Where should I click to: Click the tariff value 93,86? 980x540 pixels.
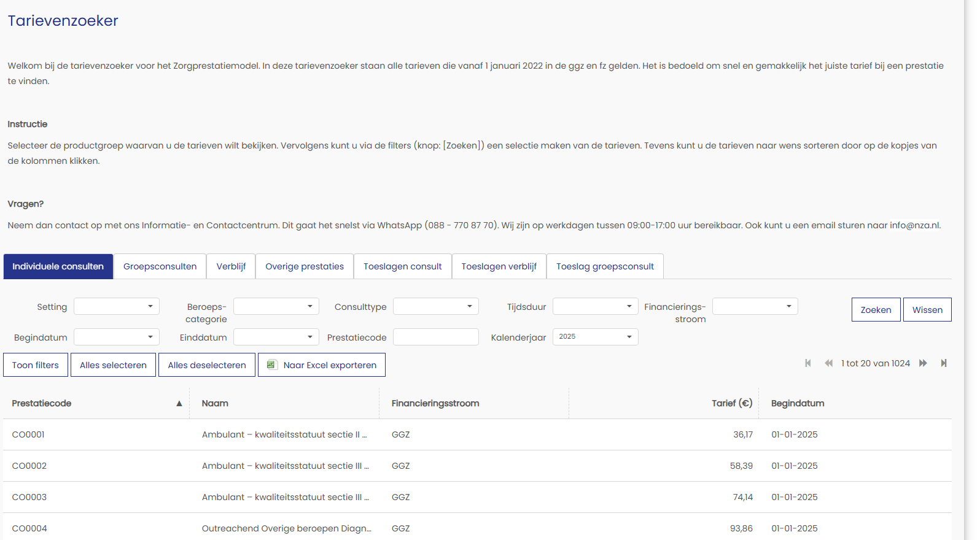point(741,528)
